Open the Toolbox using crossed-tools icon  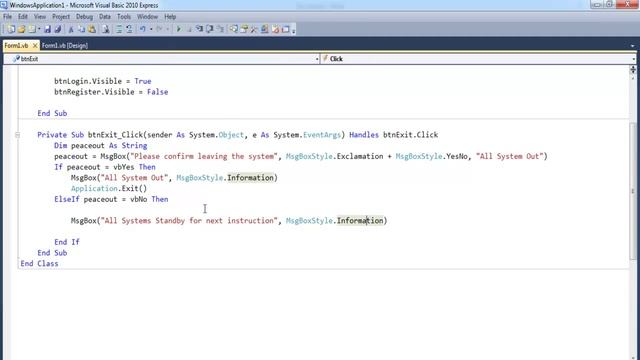(x=254, y=29)
